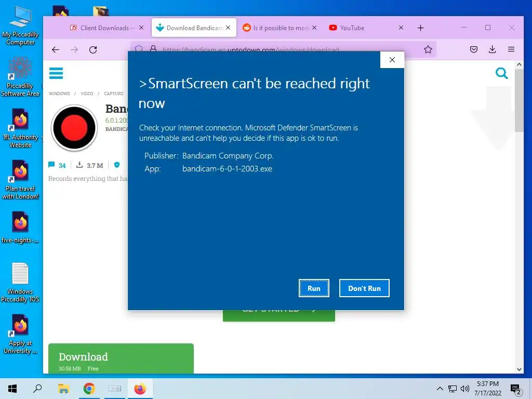Viewport: 532px width, 399px height.
Task: Open the Windows Start menu
Action: [12, 389]
